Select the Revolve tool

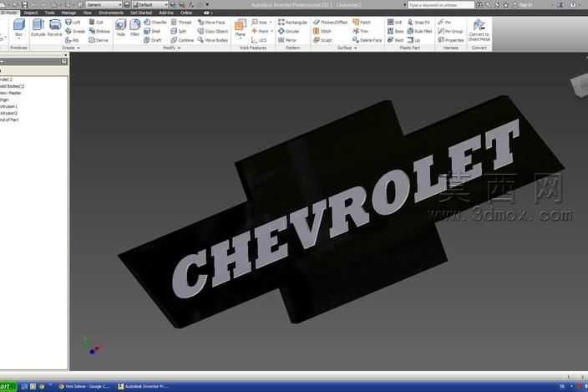55,28
